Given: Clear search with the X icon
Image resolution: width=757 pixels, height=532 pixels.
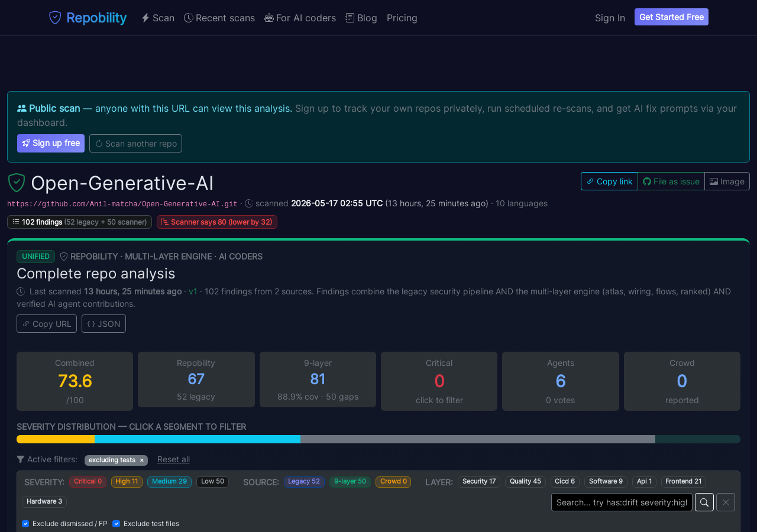Looking at the screenshot, I should [726, 502].
